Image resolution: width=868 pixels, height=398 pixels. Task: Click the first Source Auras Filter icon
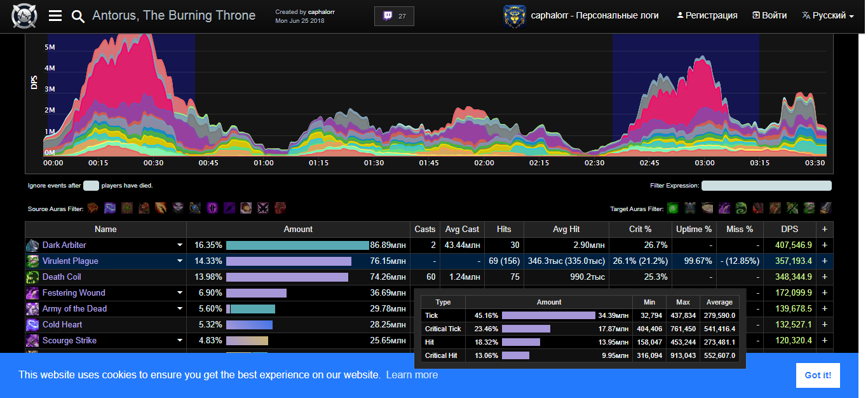coord(93,208)
